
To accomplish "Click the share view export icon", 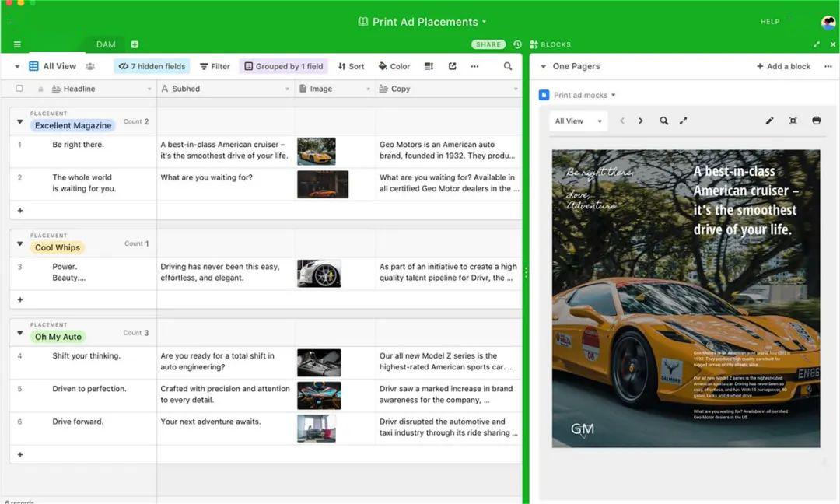I will 452,67.
